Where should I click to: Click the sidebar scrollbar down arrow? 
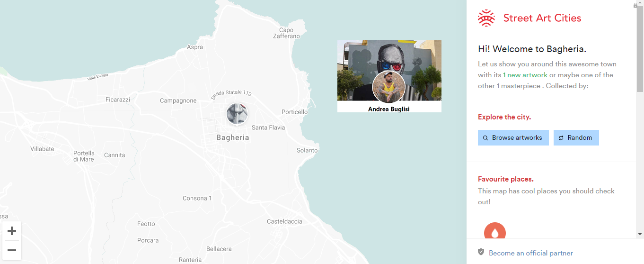640,234
